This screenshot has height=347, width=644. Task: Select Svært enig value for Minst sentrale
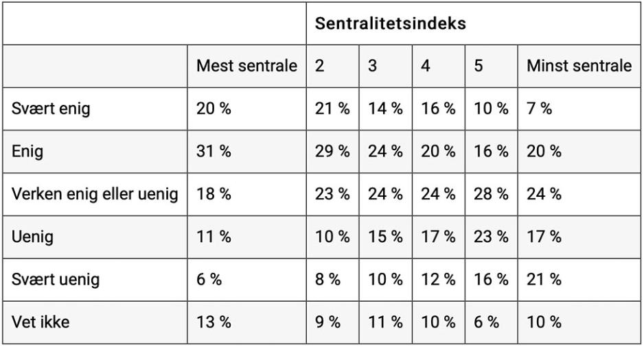coord(540,108)
